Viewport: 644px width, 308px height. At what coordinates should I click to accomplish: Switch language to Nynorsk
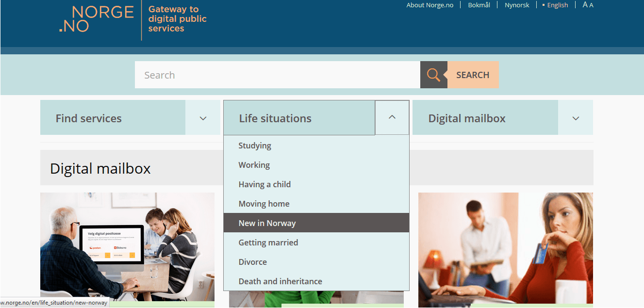tap(517, 5)
